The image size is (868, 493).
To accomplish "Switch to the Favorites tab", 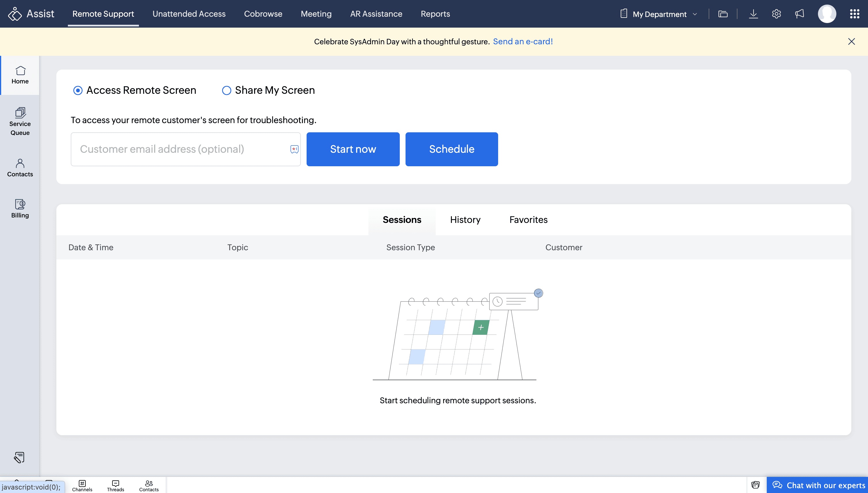I will 528,220.
